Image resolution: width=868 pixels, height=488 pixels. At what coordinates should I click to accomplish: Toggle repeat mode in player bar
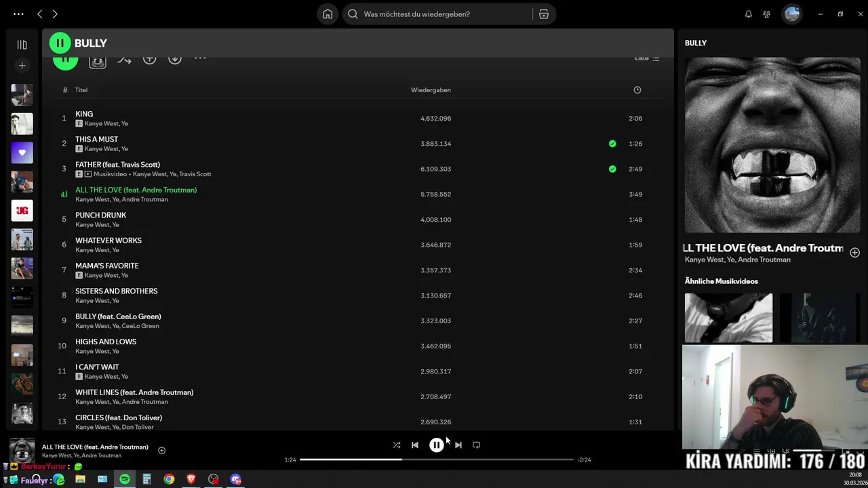tap(476, 445)
